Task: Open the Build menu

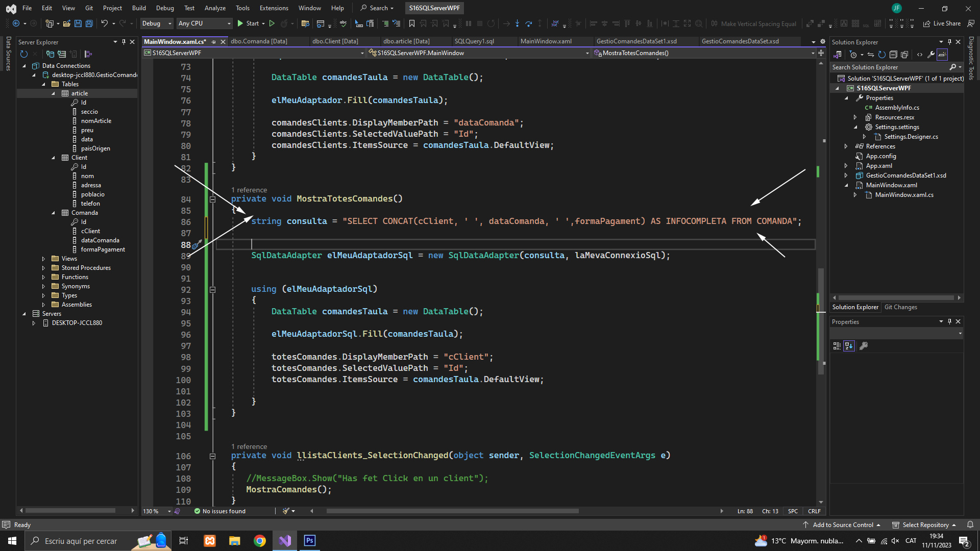Action: pos(139,8)
